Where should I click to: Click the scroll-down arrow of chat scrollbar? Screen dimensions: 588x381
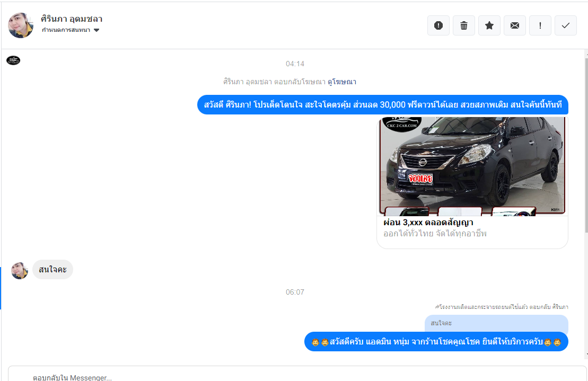pos(586,354)
